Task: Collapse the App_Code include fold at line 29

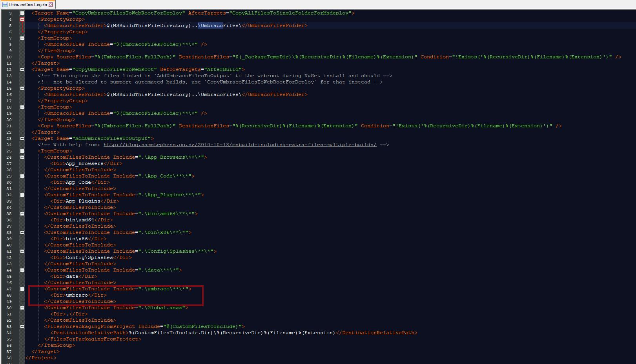Action: tap(22, 176)
